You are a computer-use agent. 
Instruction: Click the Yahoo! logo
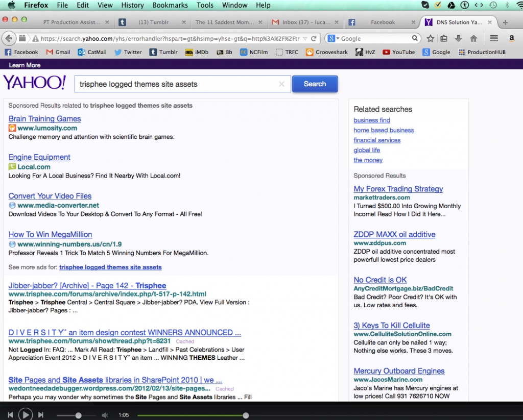coord(35,82)
